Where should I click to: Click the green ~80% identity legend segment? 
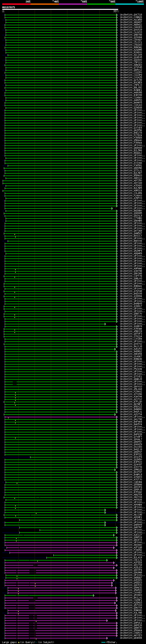[x=101, y=4]
